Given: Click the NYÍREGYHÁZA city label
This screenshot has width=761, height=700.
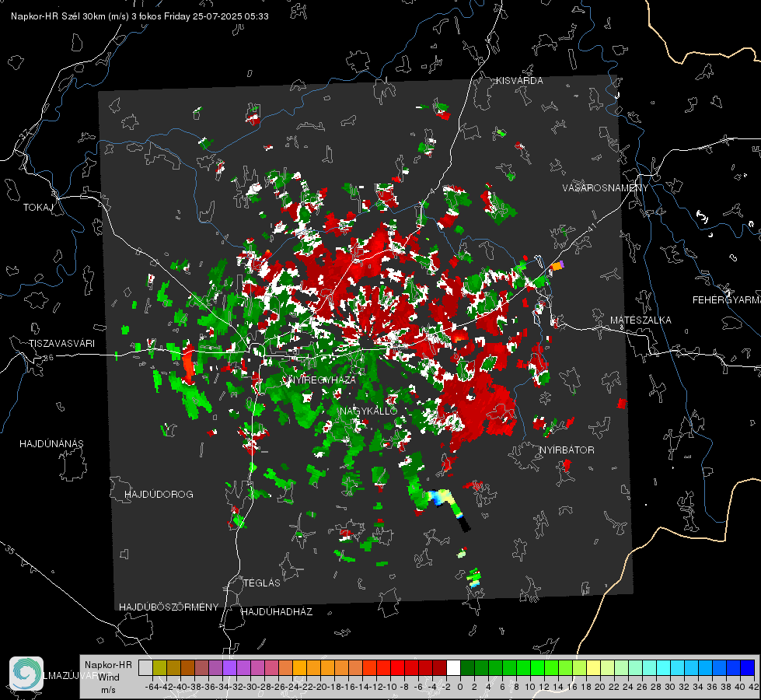Looking at the screenshot, I should [x=322, y=380].
